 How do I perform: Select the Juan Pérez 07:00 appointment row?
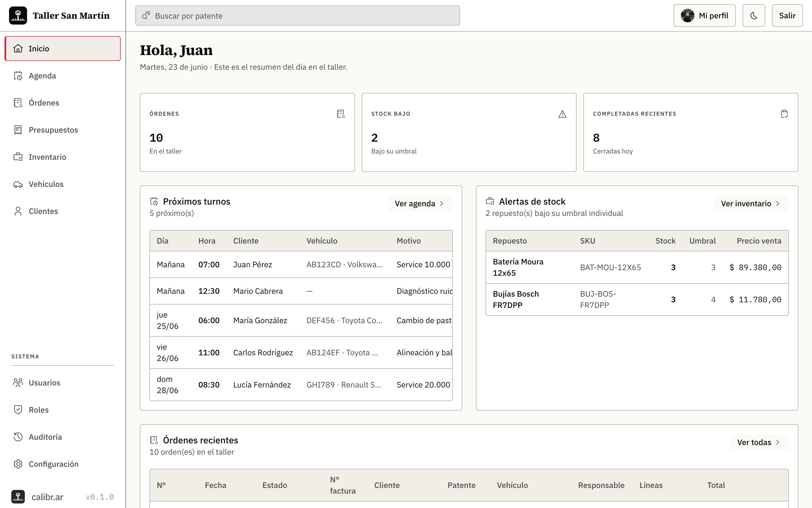[301, 265]
